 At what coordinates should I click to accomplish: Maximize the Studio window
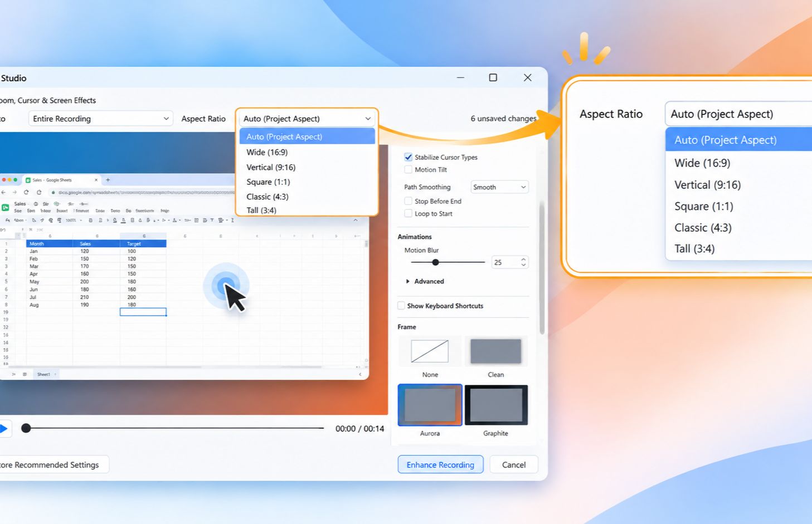coord(493,77)
